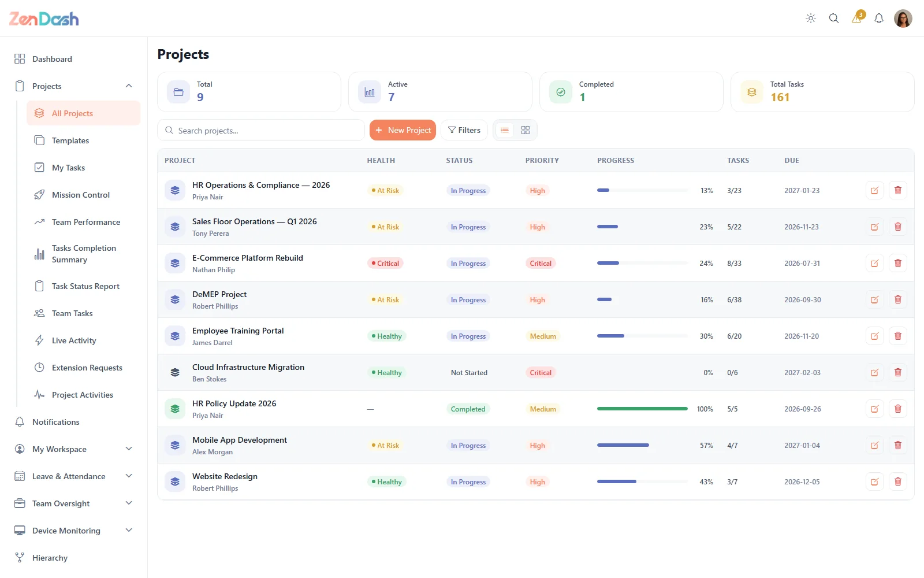Edit the DeMEP Project row
The image size is (924, 578).
tap(875, 299)
